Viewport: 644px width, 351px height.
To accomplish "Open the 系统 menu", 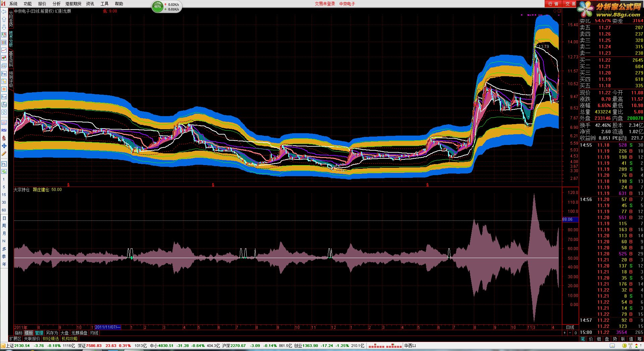I will 13,4.
